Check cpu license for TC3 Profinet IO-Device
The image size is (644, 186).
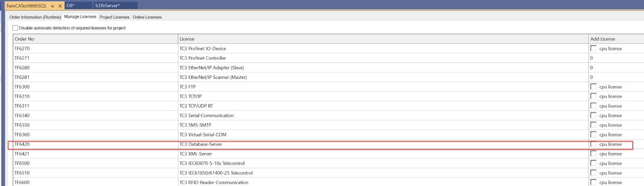click(593, 48)
